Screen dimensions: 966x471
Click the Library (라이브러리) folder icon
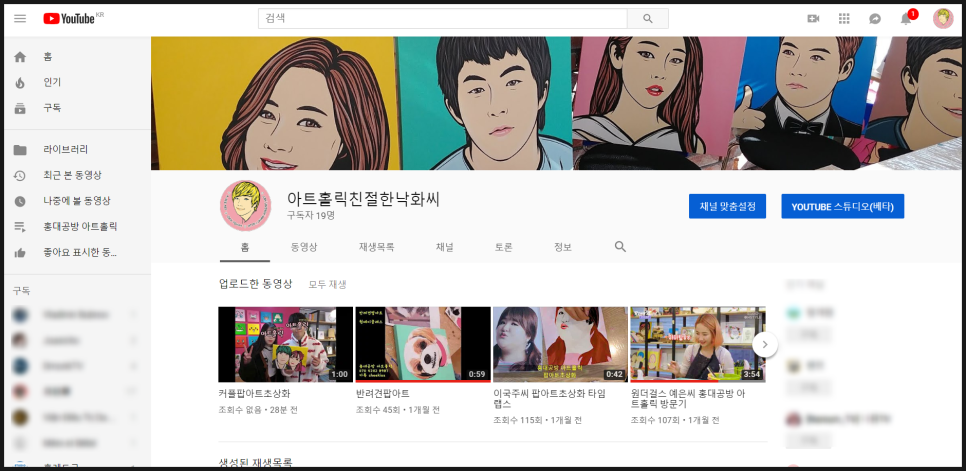tap(20, 150)
